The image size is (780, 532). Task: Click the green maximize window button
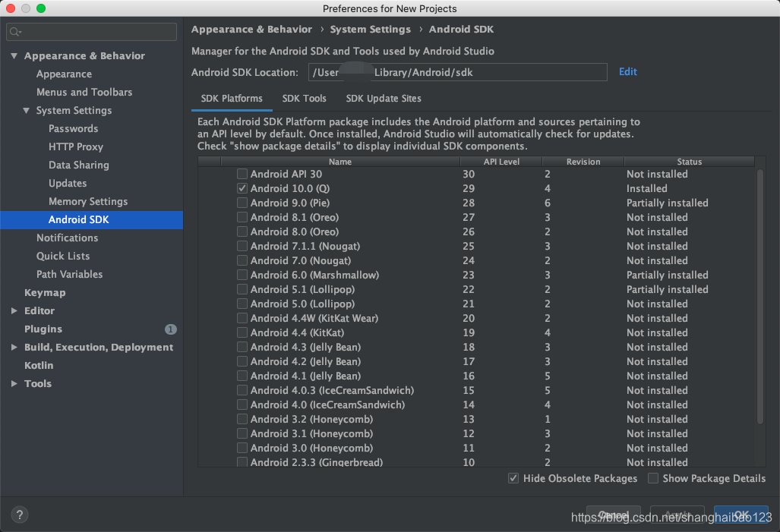click(41, 8)
